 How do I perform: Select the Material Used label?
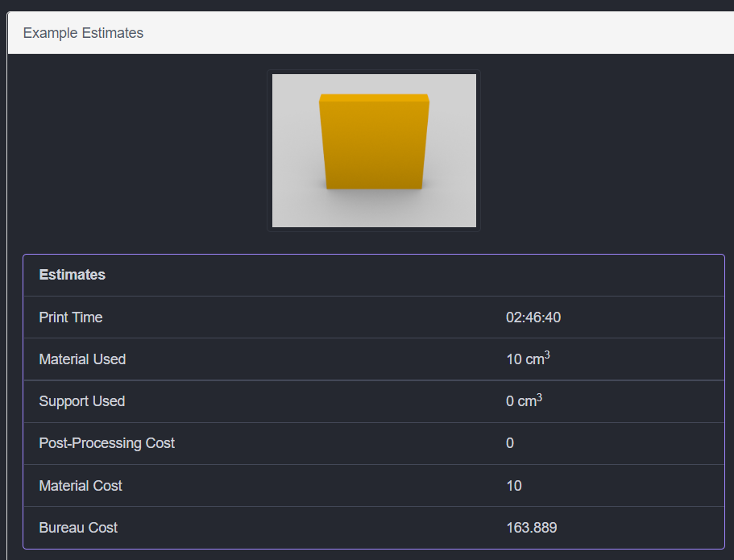click(x=82, y=359)
